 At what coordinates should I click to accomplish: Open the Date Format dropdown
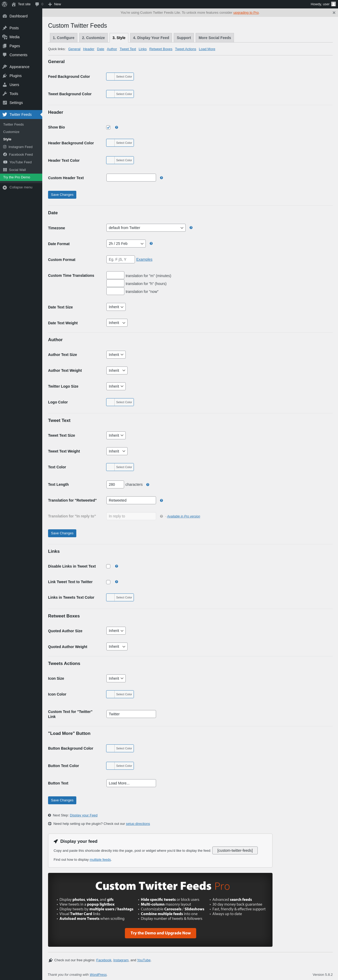tap(126, 244)
